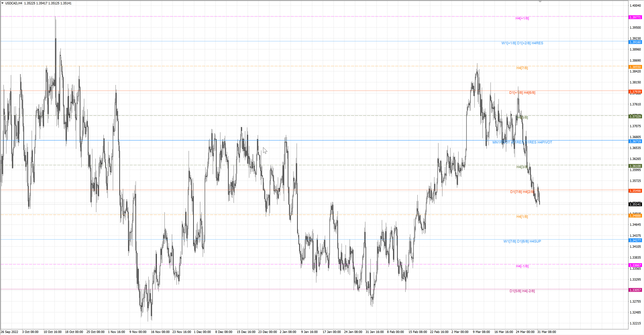Click the H4[+1/8] level label
Viewport: 644px width, 335px height.
click(x=522, y=18)
